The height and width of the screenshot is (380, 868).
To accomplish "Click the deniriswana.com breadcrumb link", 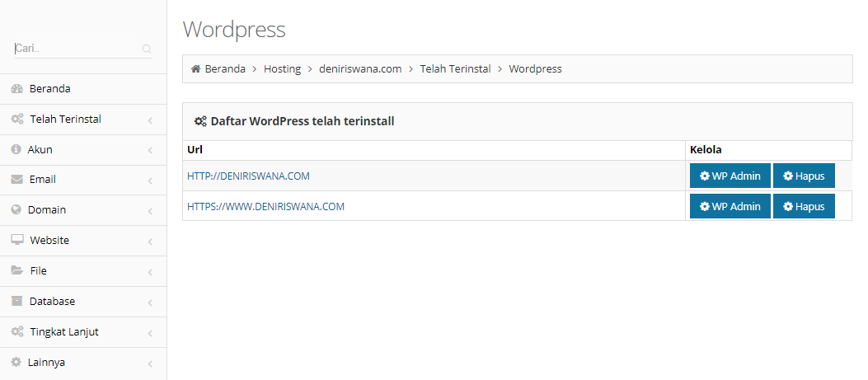I will click(360, 69).
